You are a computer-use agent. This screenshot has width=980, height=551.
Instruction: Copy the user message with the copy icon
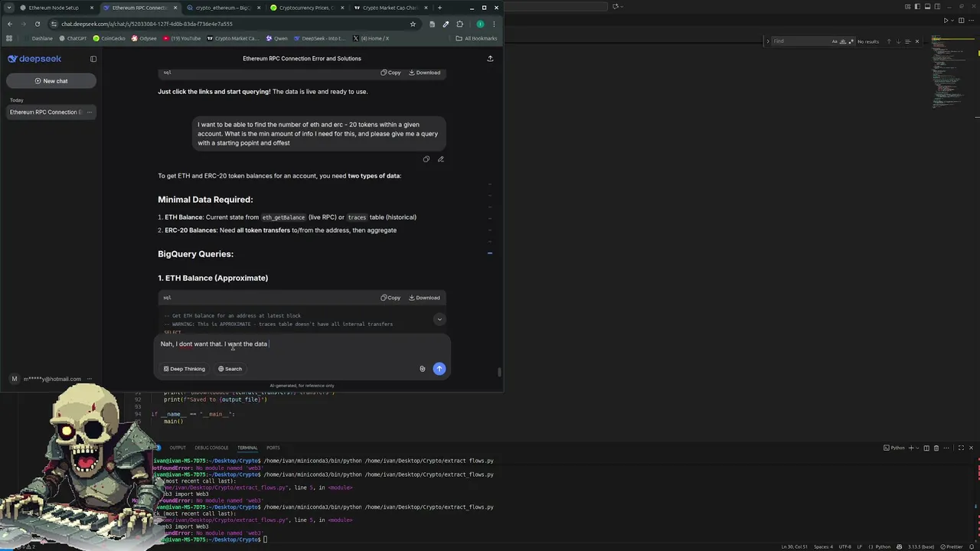point(426,159)
